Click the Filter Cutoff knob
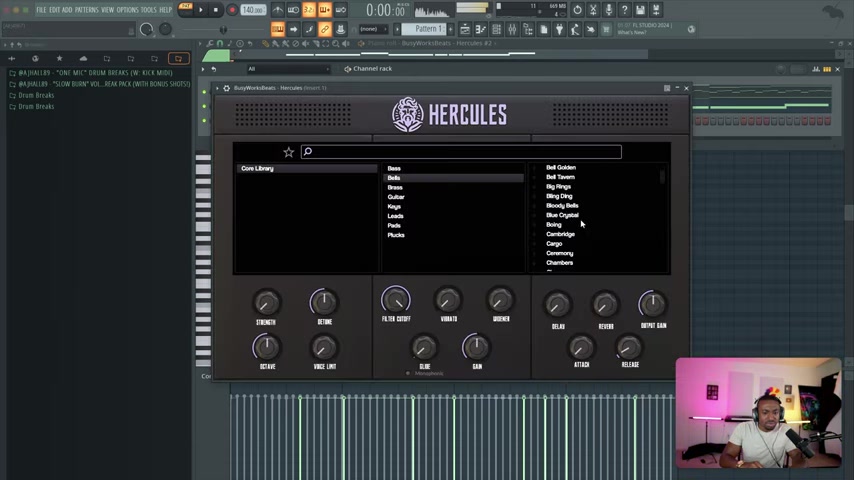The width and height of the screenshot is (854, 480). [x=396, y=300]
